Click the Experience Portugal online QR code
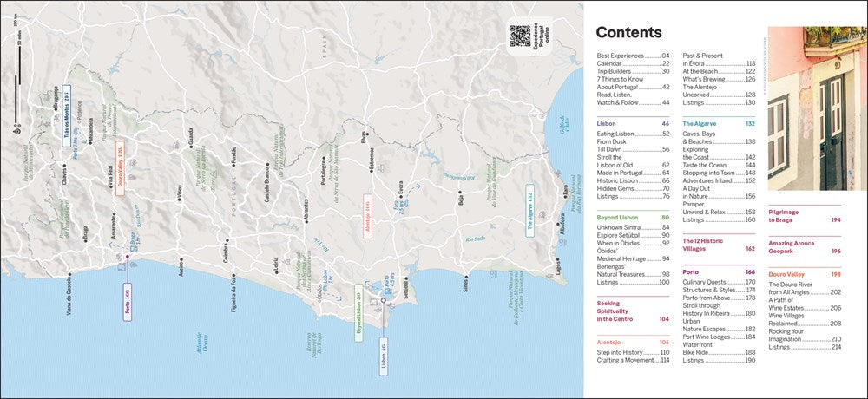Screen dimensions: 868x399 point(520,36)
